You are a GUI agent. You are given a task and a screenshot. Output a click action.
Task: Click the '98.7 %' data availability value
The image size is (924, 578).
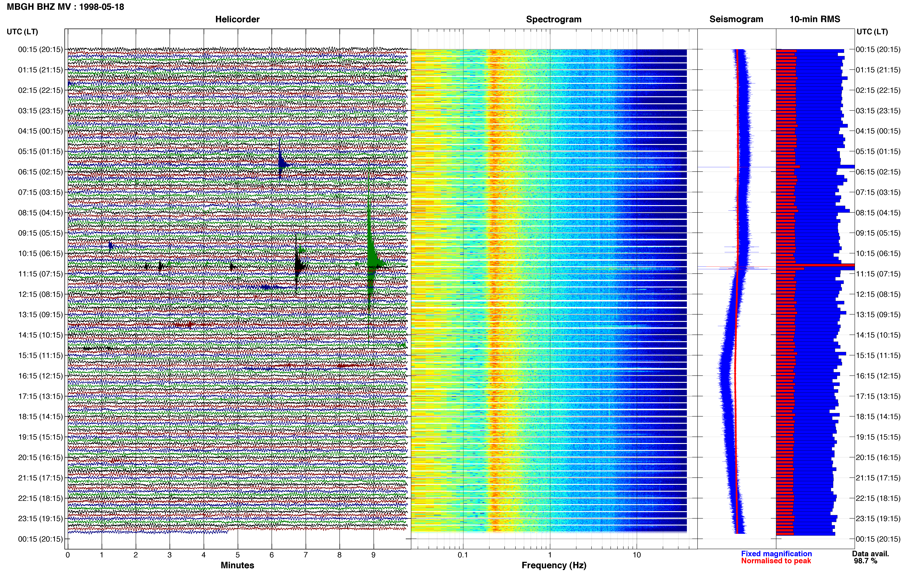pyautogui.click(x=865, y=561)
